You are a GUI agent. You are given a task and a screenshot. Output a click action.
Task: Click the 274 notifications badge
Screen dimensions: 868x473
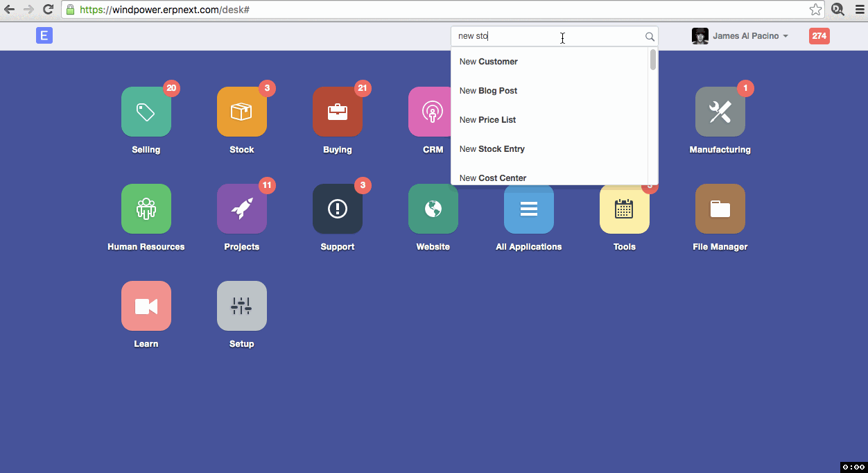pos(819,36)
